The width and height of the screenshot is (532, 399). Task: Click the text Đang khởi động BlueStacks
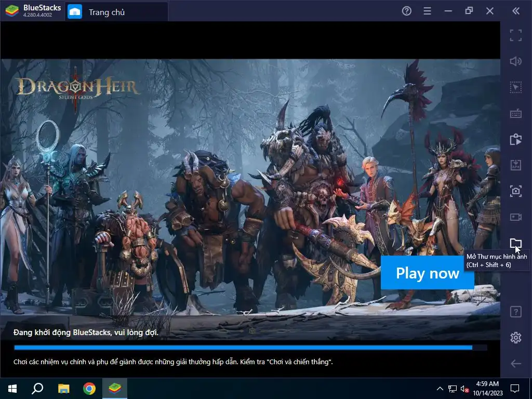pyautogui.click(x=86, y=332)
